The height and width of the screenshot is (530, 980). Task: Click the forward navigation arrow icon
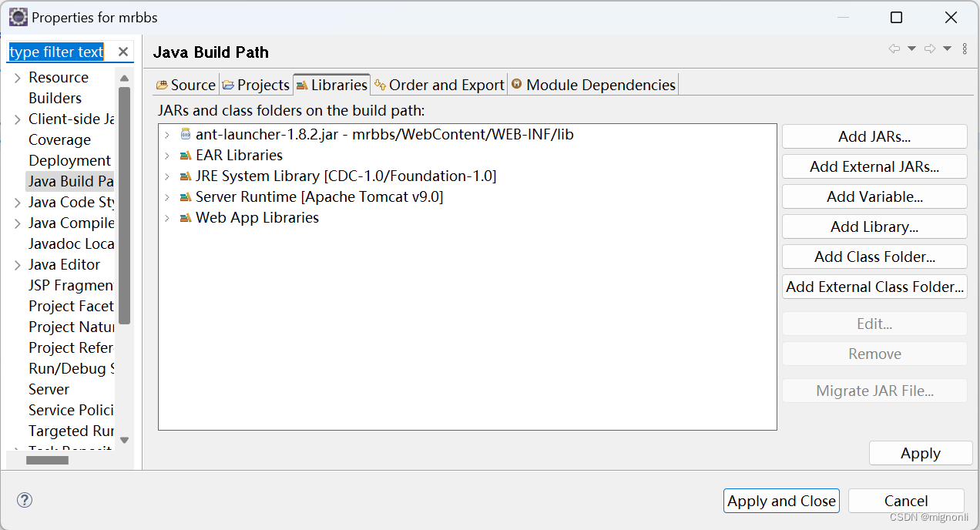pyautogui.click(x=928, y=48)
